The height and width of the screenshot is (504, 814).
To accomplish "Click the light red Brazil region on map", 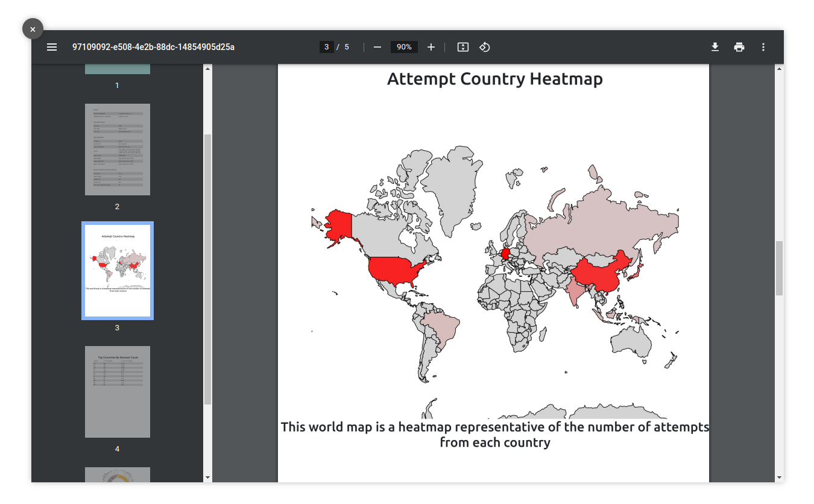I will tap(441, 329).
